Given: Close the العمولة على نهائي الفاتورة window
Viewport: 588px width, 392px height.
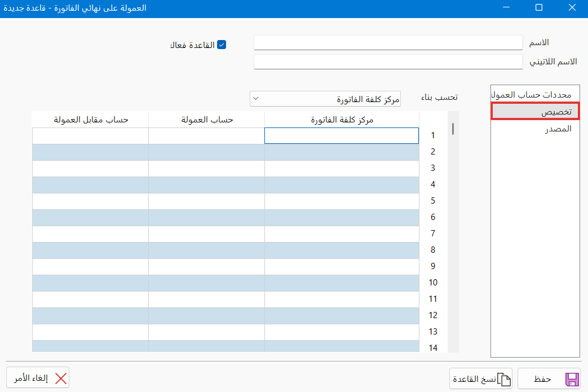Looking at the screenshot, I should [x=572, y=7].
